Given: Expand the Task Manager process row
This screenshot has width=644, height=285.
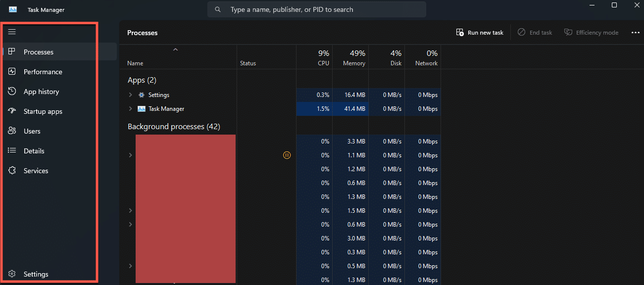Looking at the screenshot, I should tap(131, 109).
